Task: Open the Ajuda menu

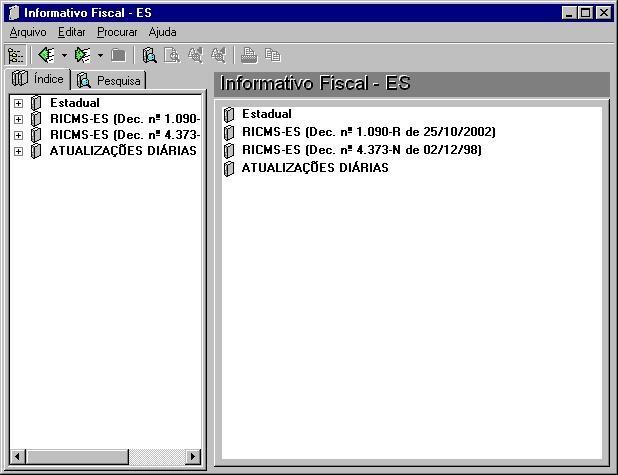Action: pos(162,32)
